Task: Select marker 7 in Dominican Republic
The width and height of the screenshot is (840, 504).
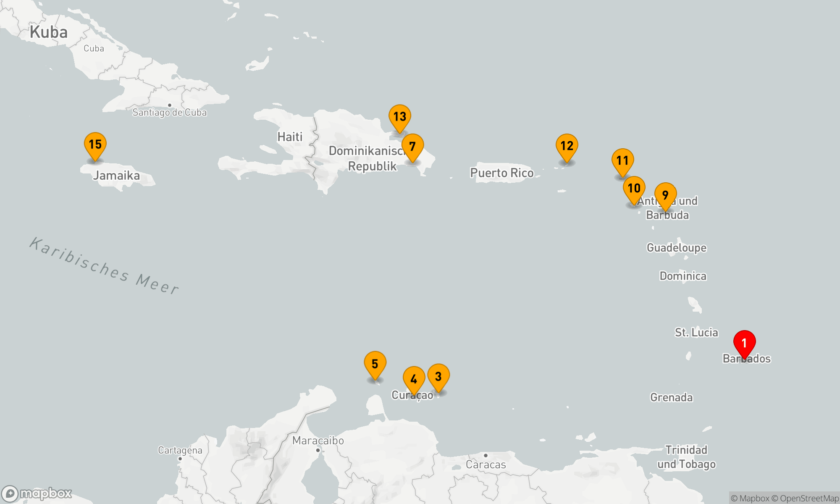Action: click(412, 146)
